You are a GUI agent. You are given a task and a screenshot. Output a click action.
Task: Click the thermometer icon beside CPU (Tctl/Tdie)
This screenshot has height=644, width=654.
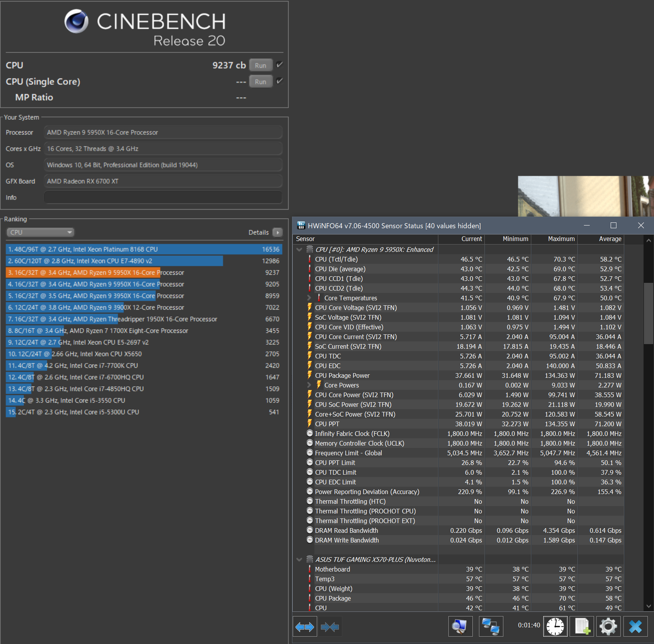pos(309,259)
